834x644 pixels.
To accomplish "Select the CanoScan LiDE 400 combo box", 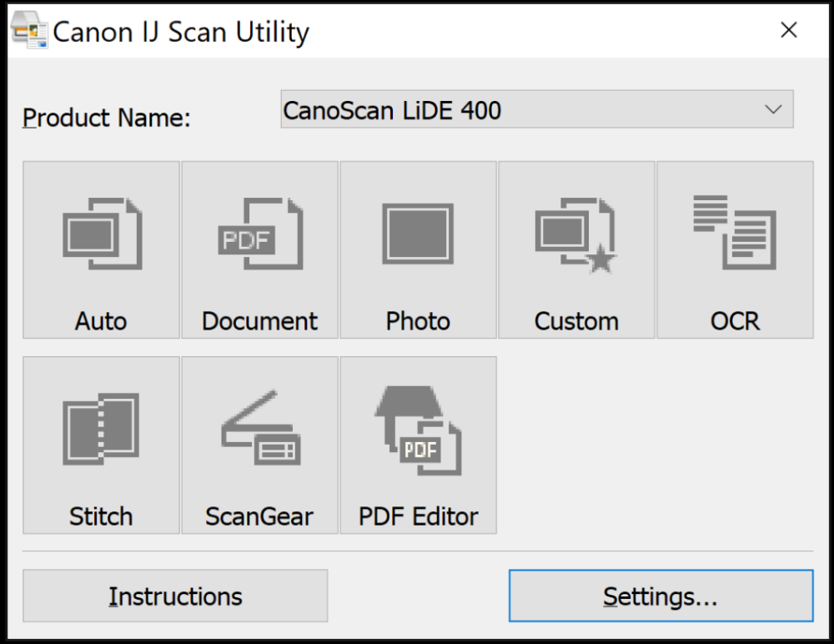I will 517,109.
